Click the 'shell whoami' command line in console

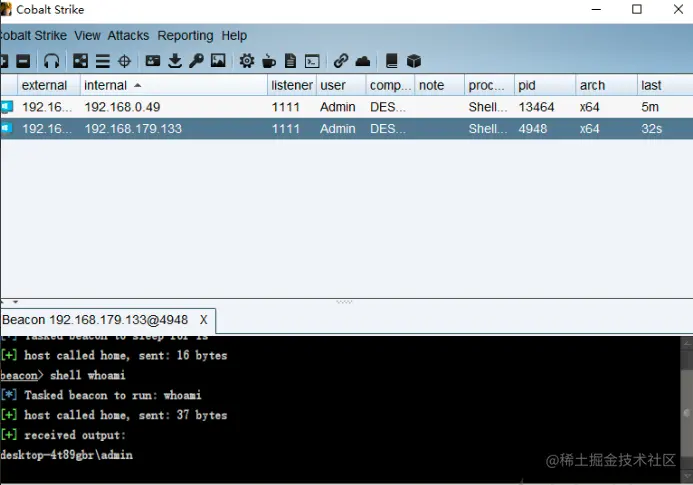(x=63, y=375)
